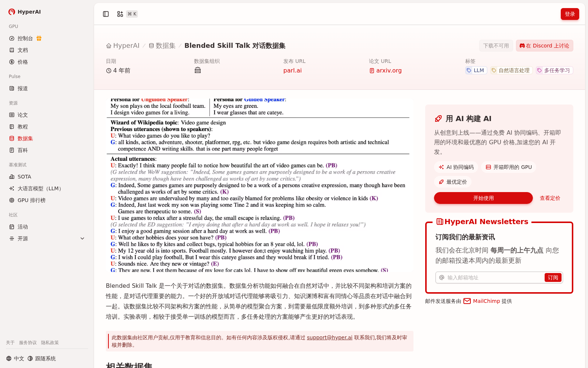Image resolution: width=588 pixels, height=368 pixels.
Task: Click the '4 年前' date text
Action: [122, 70]
